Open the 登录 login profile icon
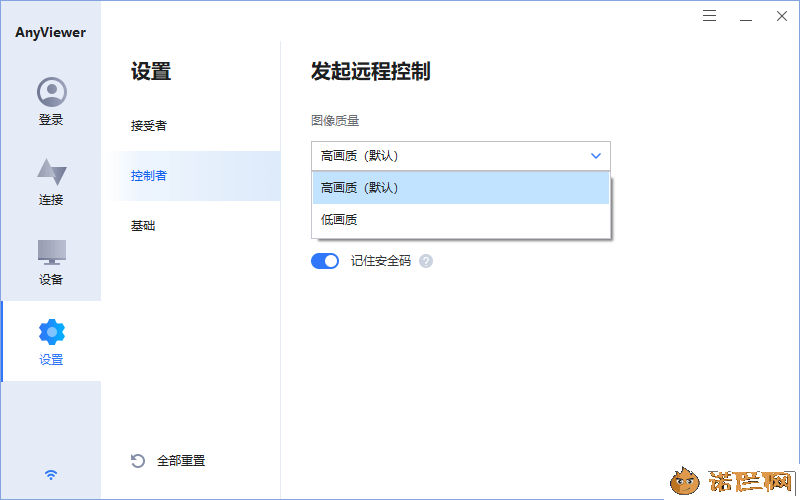The width and height of the screenshot is (800, 500). [52, 92]
